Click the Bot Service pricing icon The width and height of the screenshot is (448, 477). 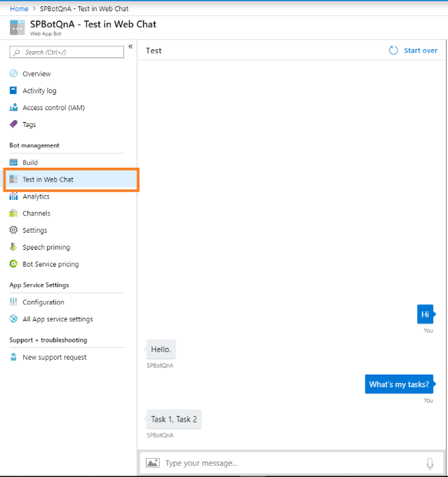13,264
